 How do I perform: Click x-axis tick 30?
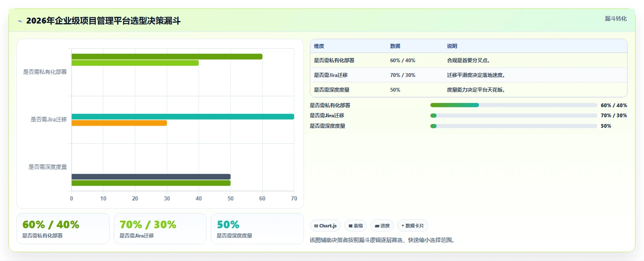167,198
